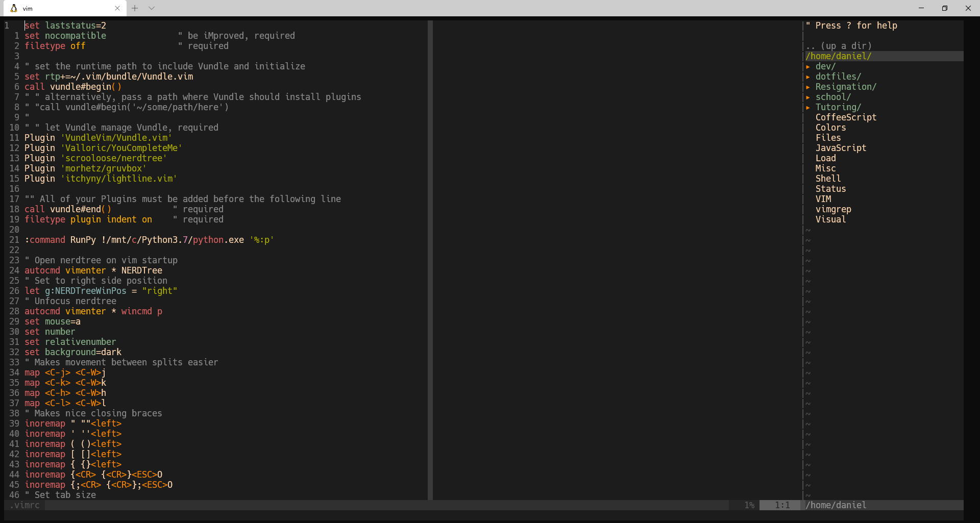Expand the Resignation/ folder
Image resolution: width=980 pixels, height=523 pixels.
coord(845,87)
